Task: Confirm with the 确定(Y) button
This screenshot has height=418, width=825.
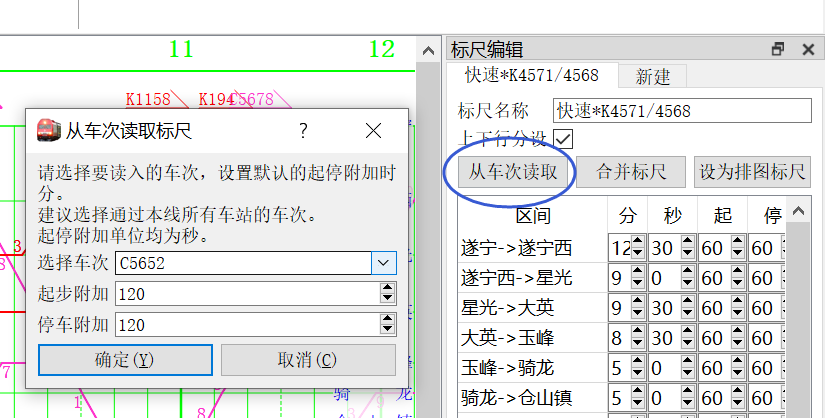Action: click(125, 360)
